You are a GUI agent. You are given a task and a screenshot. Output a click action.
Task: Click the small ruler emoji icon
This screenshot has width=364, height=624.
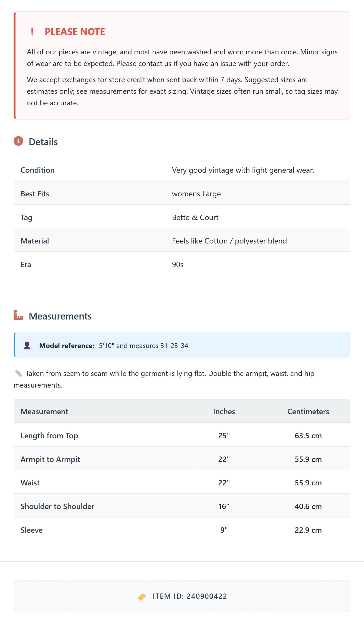19,373
